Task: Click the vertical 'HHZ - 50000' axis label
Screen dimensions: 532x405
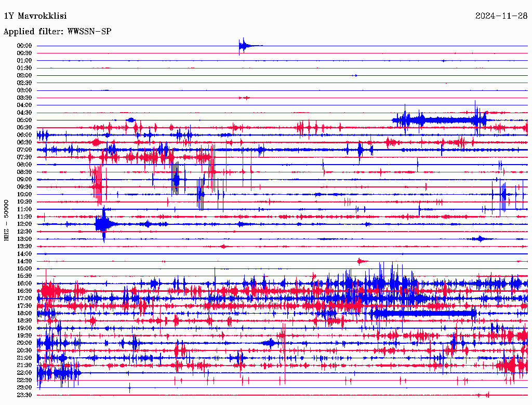Action: coord(7,220)
